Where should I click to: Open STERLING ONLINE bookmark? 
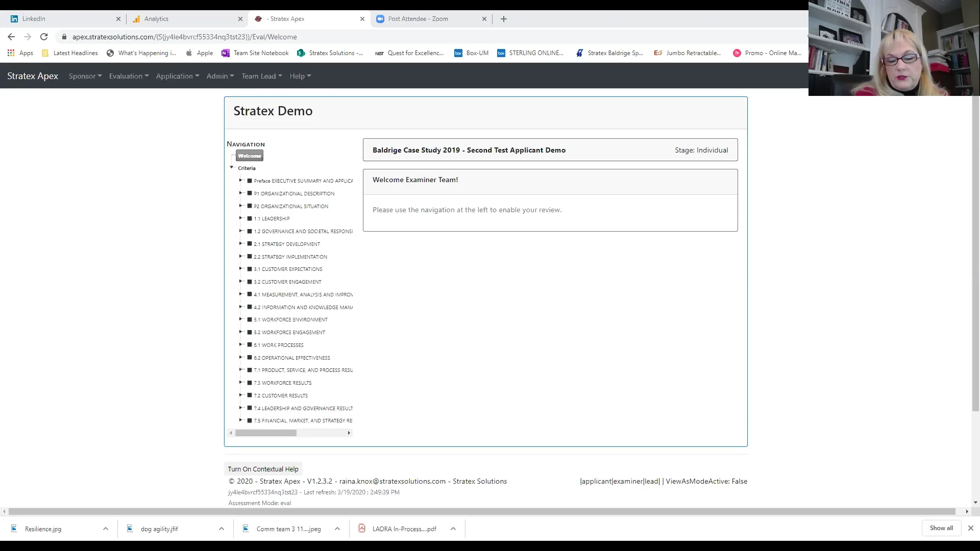click(531, 53)
